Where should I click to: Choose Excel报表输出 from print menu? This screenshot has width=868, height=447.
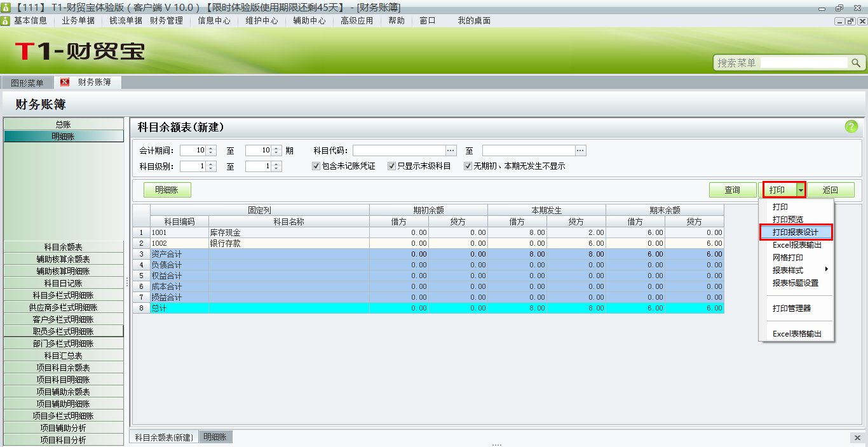point(796,245)
